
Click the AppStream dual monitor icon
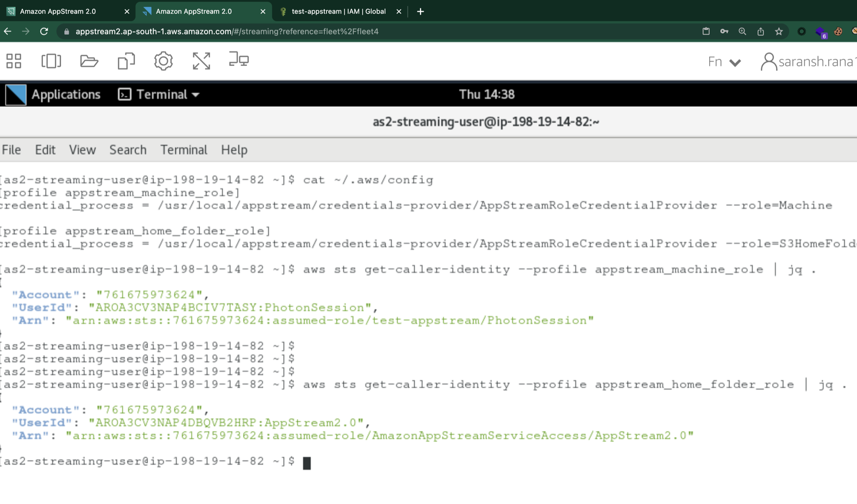[239, 59]
